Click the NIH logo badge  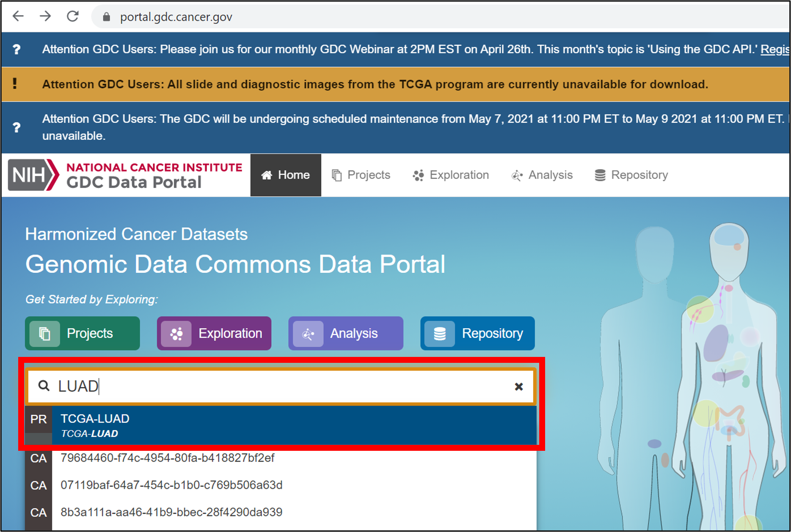[x=34, y=175]
